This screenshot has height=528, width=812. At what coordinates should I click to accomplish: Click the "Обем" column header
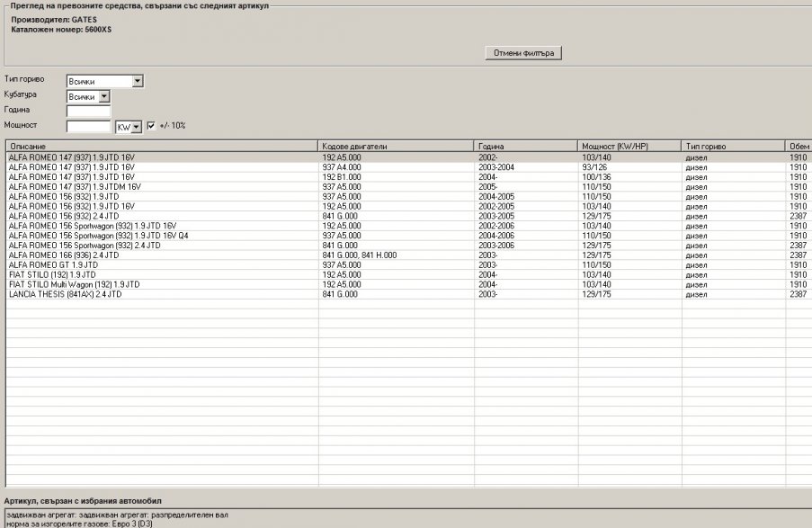tap(799, 146)
